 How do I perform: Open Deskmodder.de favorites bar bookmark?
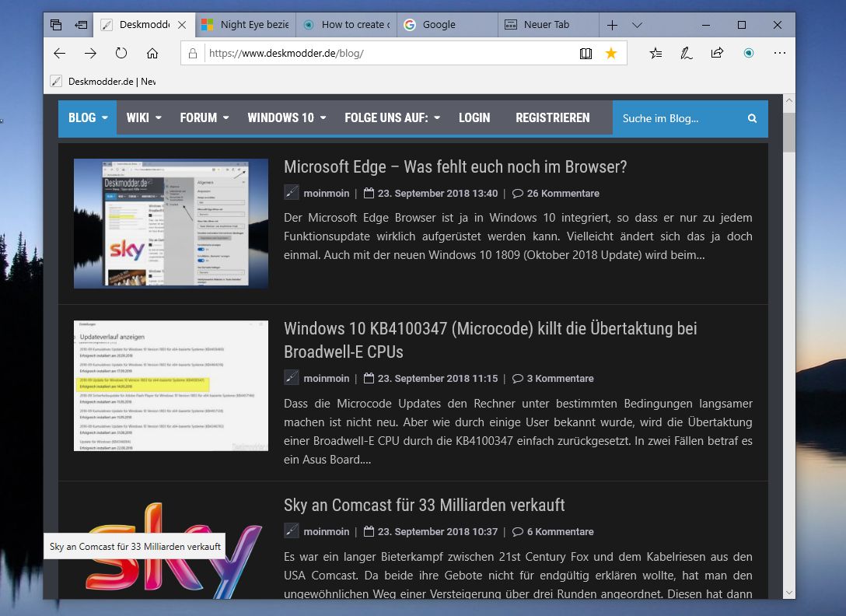click(x=103, y=82)
